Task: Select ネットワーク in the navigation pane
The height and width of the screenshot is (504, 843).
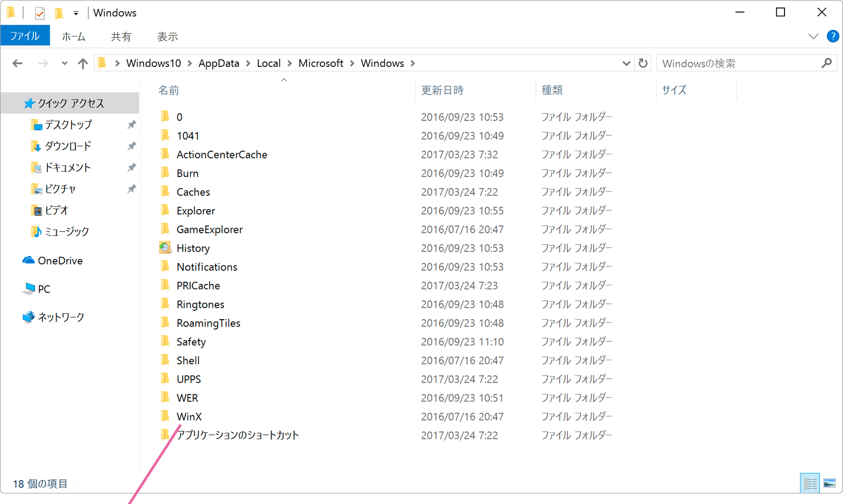Action: click(x=61, y=317)
